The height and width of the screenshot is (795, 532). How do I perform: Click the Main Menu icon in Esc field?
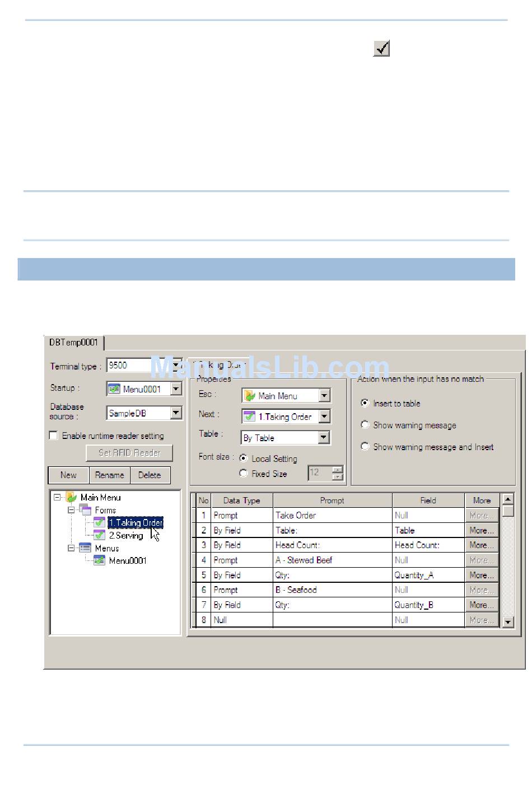250,396
